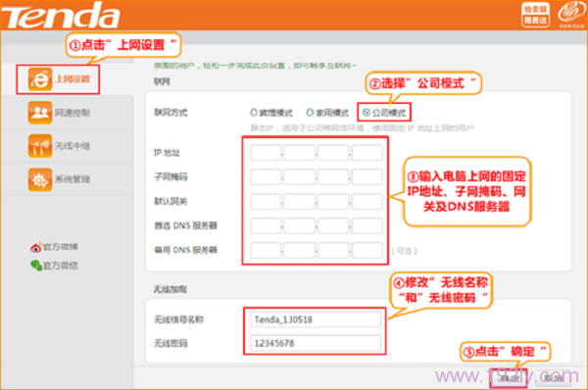The width and height of the screenshot is (588, 390).
Task: Click the first octet box of 默认网关
Action: (266, 202)
